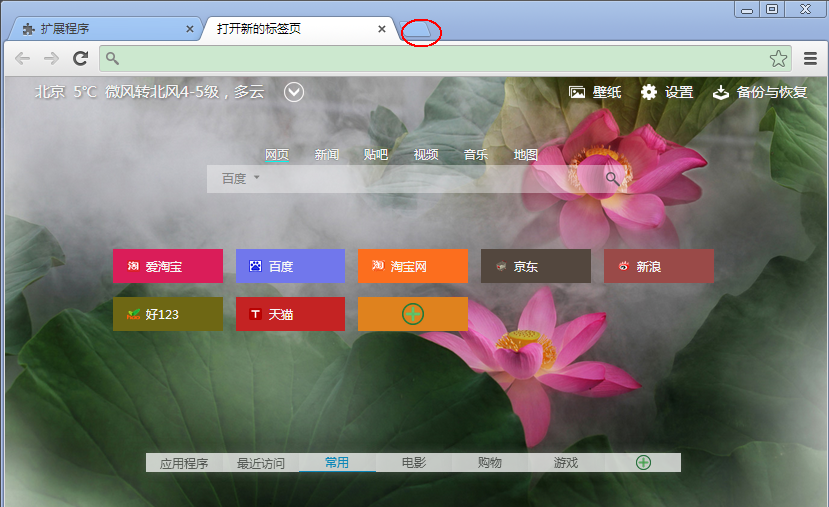Open the 淘宝网 site tile
This screenshot has width=829, height=507.
point(412,266)
